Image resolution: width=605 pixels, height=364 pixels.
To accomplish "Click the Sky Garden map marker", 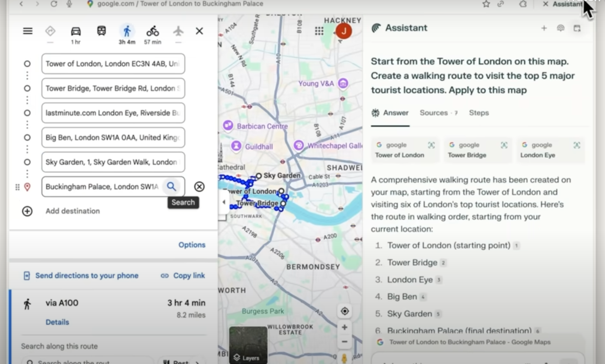I will coord(258,176).
